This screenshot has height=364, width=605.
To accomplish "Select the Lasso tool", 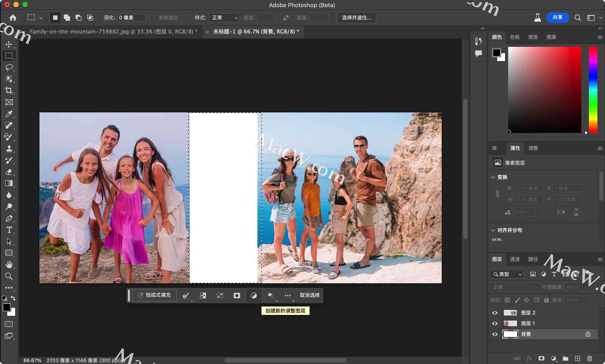I will [x=9, y=67].
